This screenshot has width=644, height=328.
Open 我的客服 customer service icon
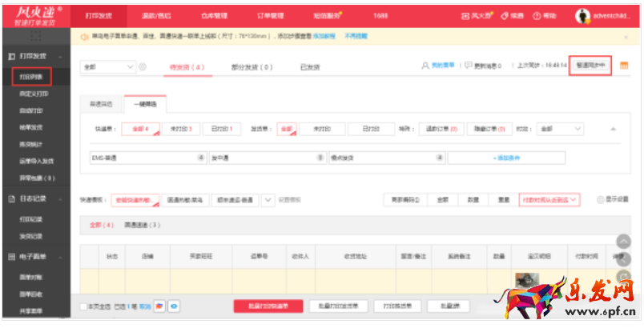pos(425,66)
